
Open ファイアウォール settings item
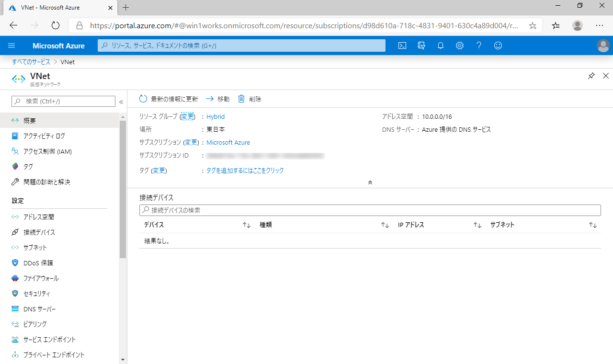click(x=59, y=278)
